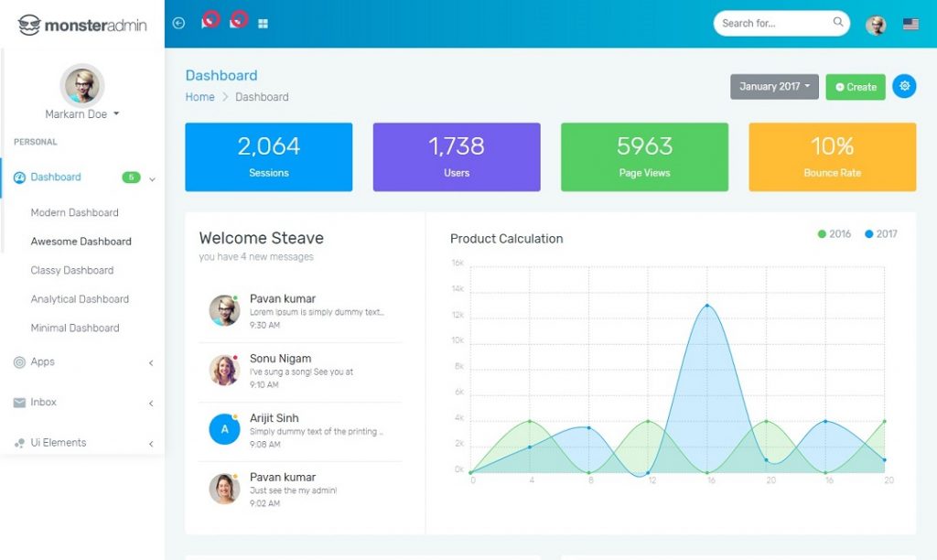937x560 pixels.
Task: Click the green Create button
Action: [x=855, y=86]
